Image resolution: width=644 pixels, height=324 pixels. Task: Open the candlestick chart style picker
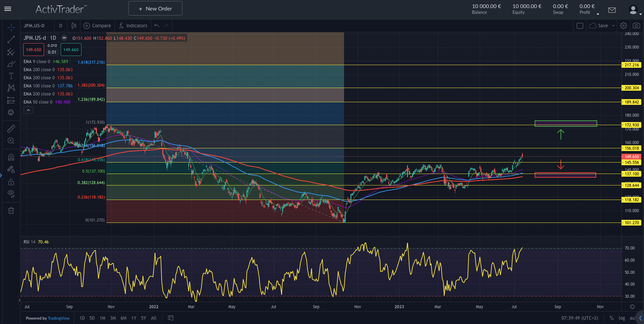74,26
